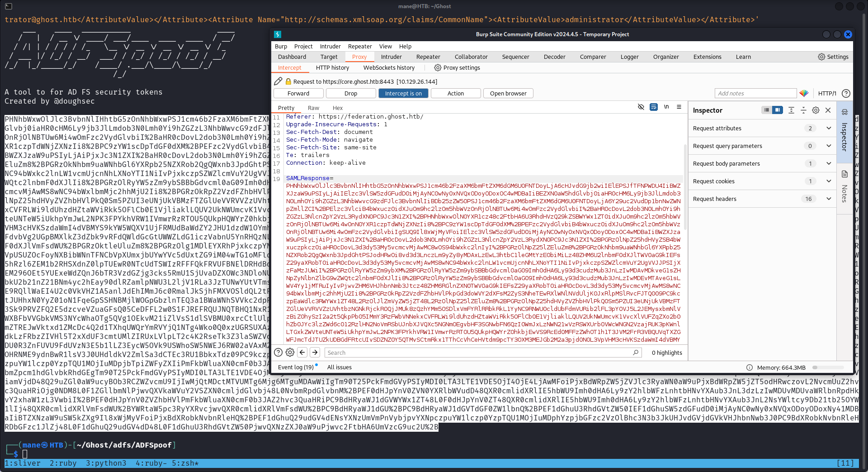Open the Action dropdown button
Viewport: 868px width, 472px height.
[455, 93]
